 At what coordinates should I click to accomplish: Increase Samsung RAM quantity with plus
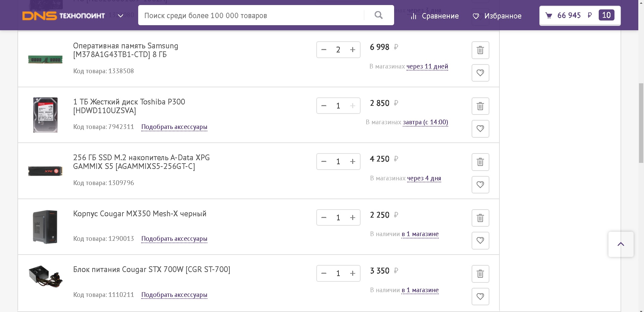[x=353, y=50]
